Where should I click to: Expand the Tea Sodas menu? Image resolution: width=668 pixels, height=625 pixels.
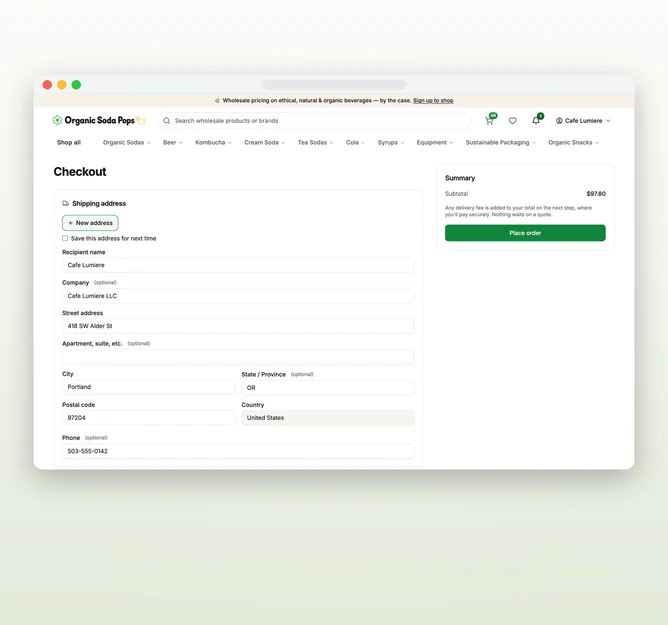(x=315, y=143)
